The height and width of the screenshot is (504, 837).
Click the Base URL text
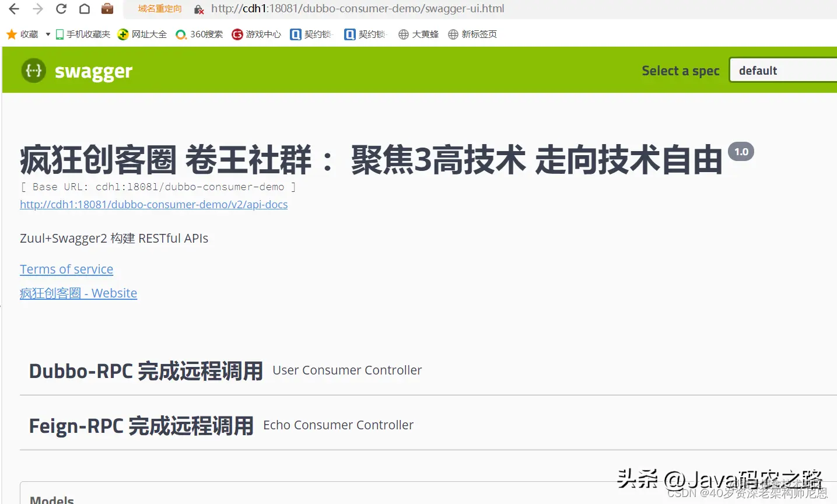coord(159,187)
